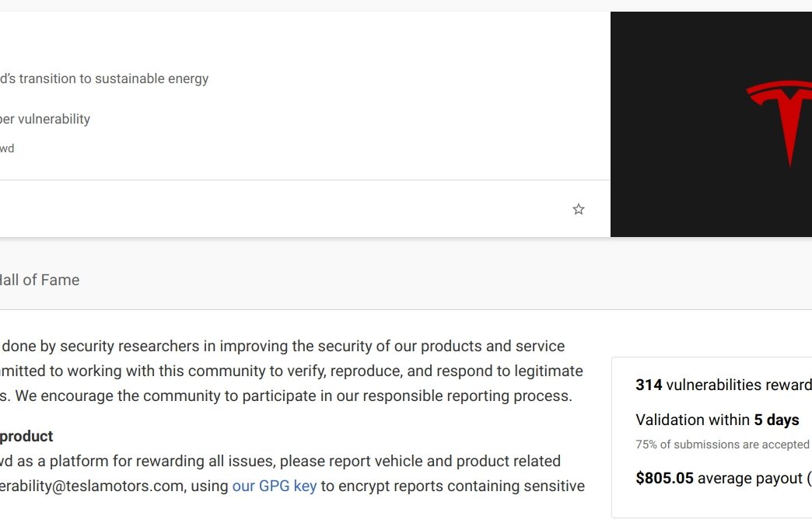Star the Tesla bounty program

579,209
